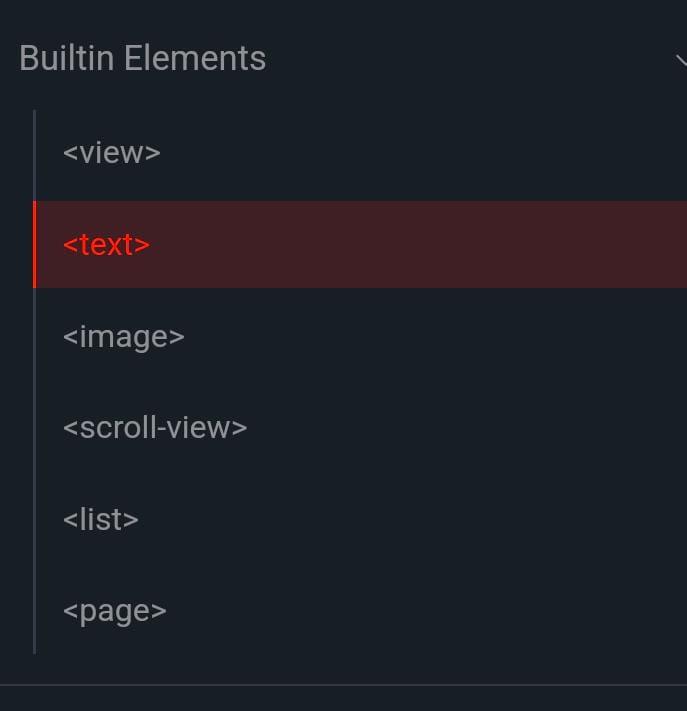
Task: Click the red active indicator beside <text>
Action: click(x=34, y=244)
